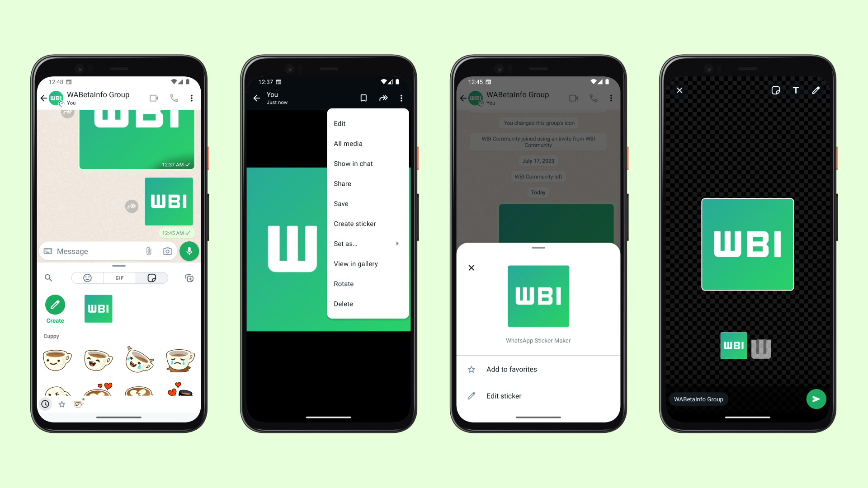This screenshot has width=868, height=488.
Task: Tap the Add to favorites star toggle
Action: tap(472, 369)
